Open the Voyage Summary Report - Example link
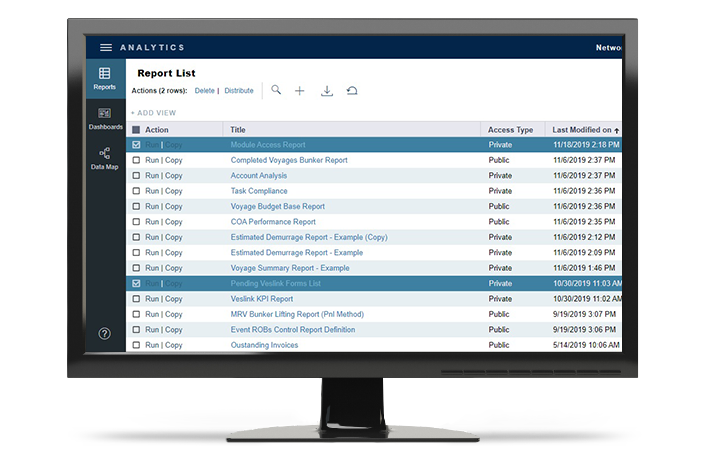 coord(290,268)
